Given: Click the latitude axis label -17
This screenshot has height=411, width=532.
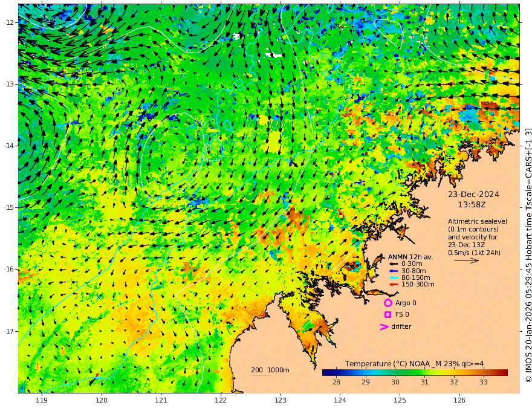Looking at the screenshot, I should pyautogui.click(x=9, y=331).
